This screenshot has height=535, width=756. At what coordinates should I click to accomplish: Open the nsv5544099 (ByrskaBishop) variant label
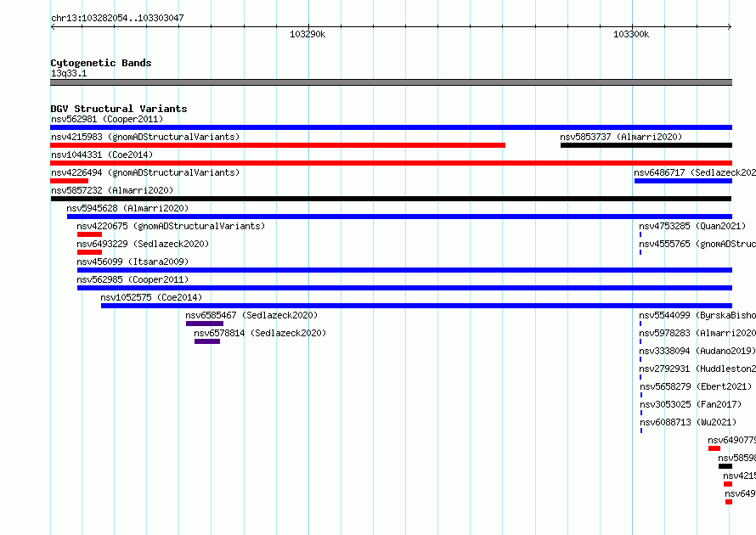tap(697, 315)
